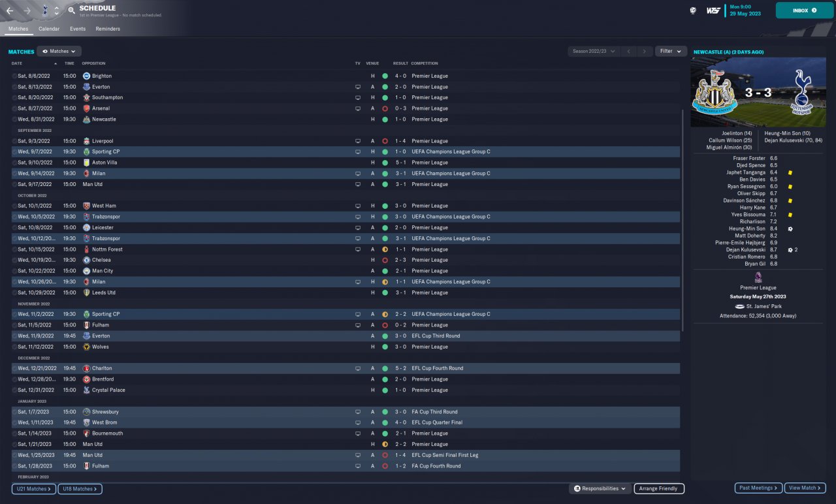
Task: Click the Newcastle 3 - 3 match image
Action: 758,92
